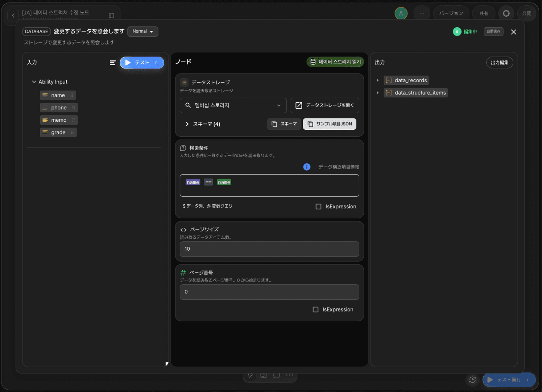Image resolution: width=542 pixels, height=392 pixels.
Task: Select the memo input variable
Action: click(x=59, y=120)
